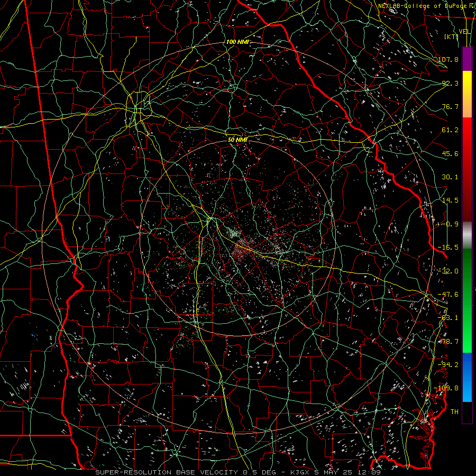Click the 'SUPER-RESOLUTION BASE VELOCITY' caption text
This screenshot has width=476, height=476.
(x=168, y=472)
